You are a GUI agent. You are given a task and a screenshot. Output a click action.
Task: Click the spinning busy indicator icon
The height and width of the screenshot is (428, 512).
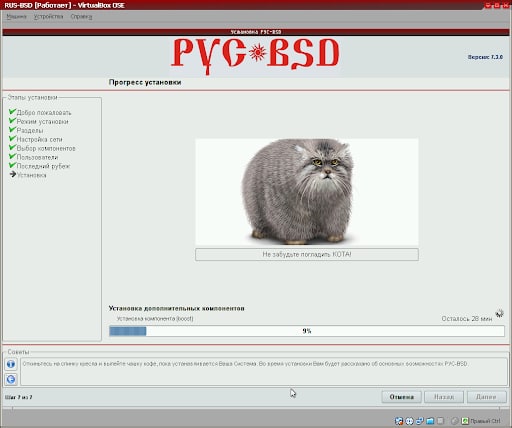tap(499, 313)
